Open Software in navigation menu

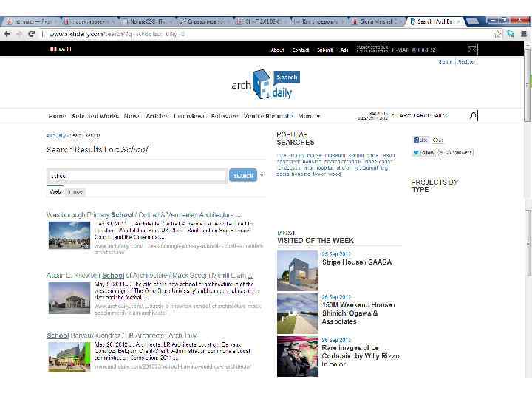[225, 116]
